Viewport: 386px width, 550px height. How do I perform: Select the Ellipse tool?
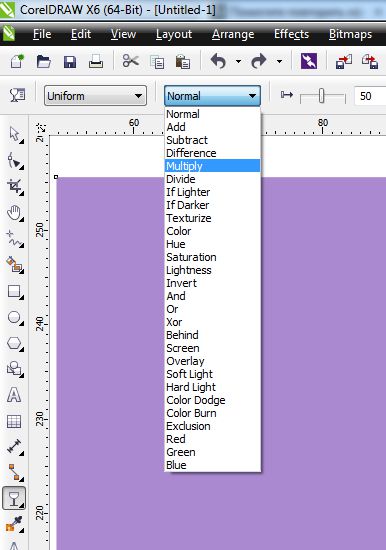point(14,317)
